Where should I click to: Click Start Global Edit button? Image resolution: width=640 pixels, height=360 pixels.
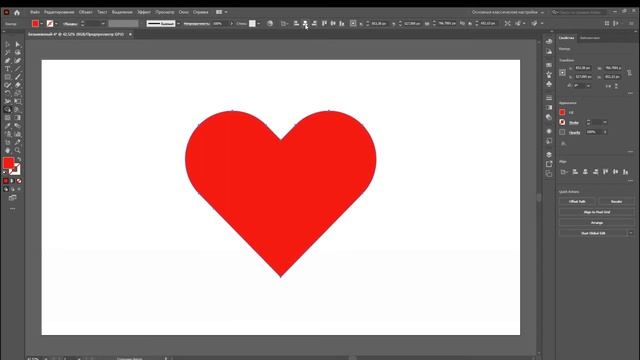click(593, 233)
